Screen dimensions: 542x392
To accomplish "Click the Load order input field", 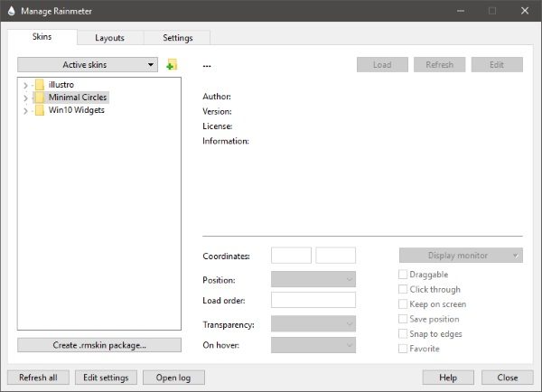I will [313, 300].
